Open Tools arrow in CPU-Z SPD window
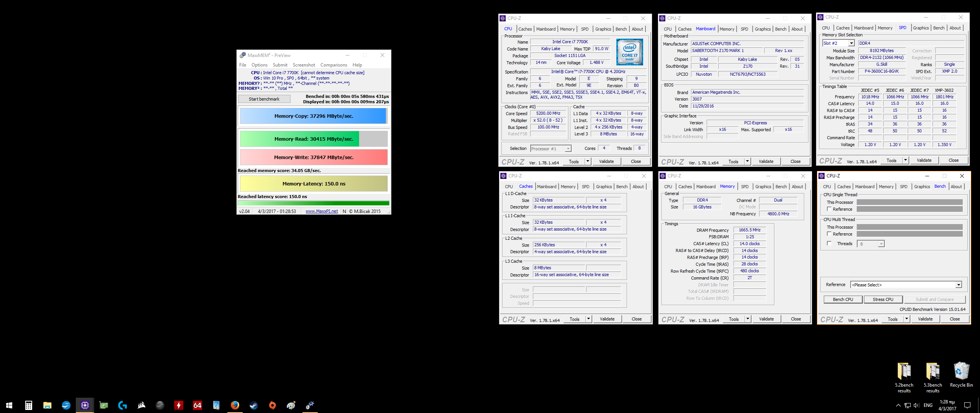The height and width of the screenshot is (413, 980). click(906, 161)
